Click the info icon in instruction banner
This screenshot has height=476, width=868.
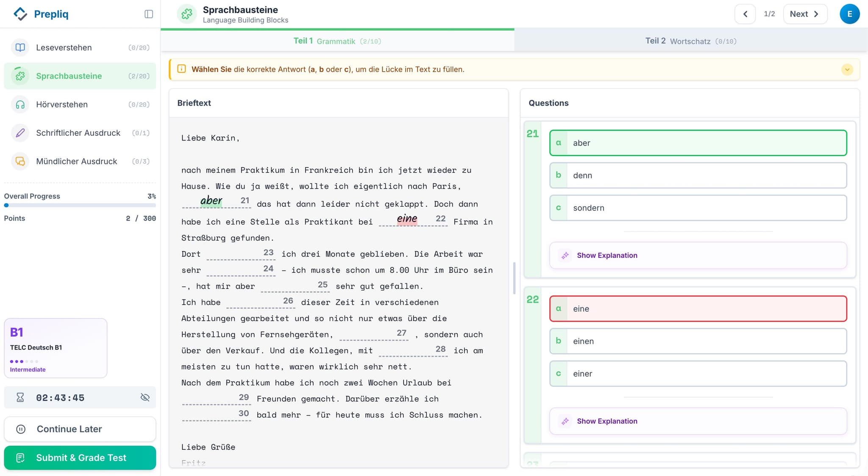coord(181,69)
